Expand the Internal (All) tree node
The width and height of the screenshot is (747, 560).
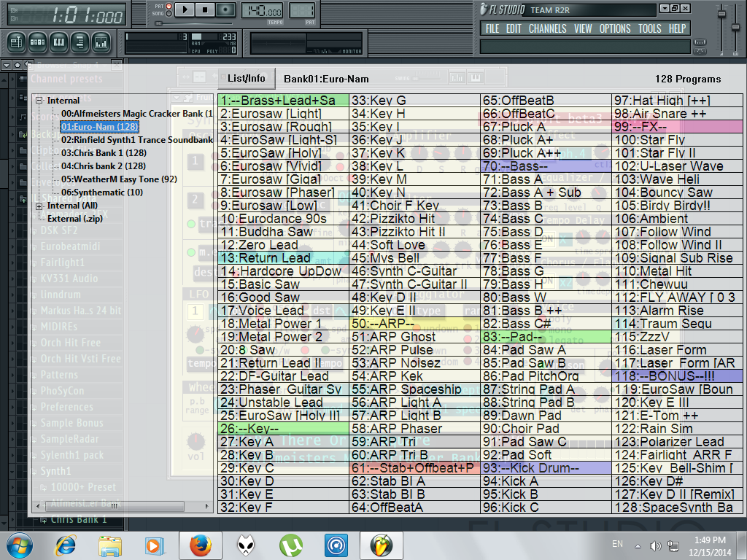click(x=39, y=206)
